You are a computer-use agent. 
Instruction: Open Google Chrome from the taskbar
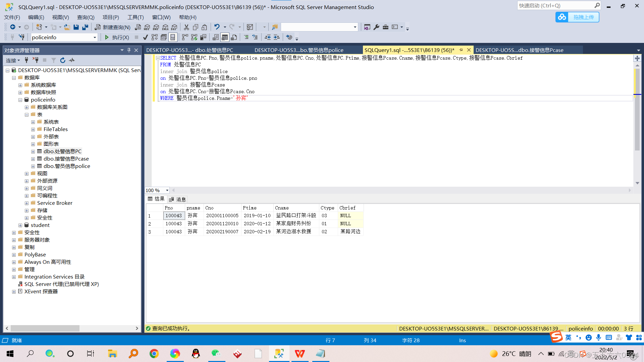coord(154,353)
